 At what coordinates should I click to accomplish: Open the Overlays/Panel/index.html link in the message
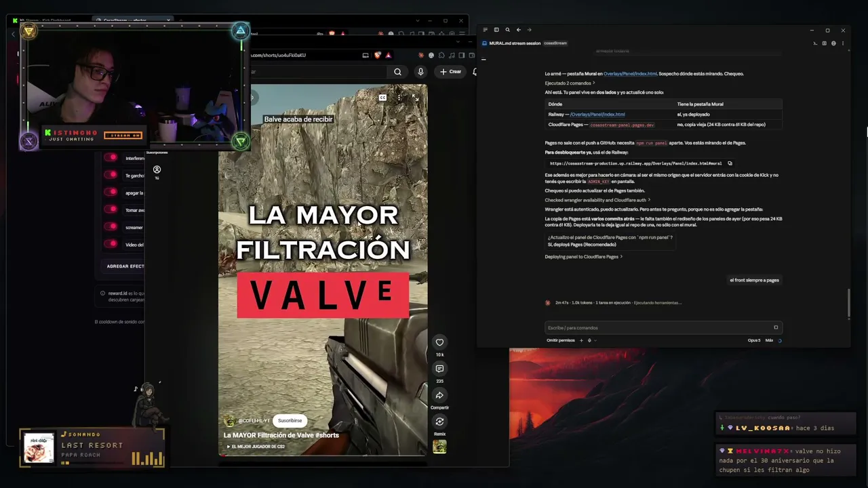630,74
